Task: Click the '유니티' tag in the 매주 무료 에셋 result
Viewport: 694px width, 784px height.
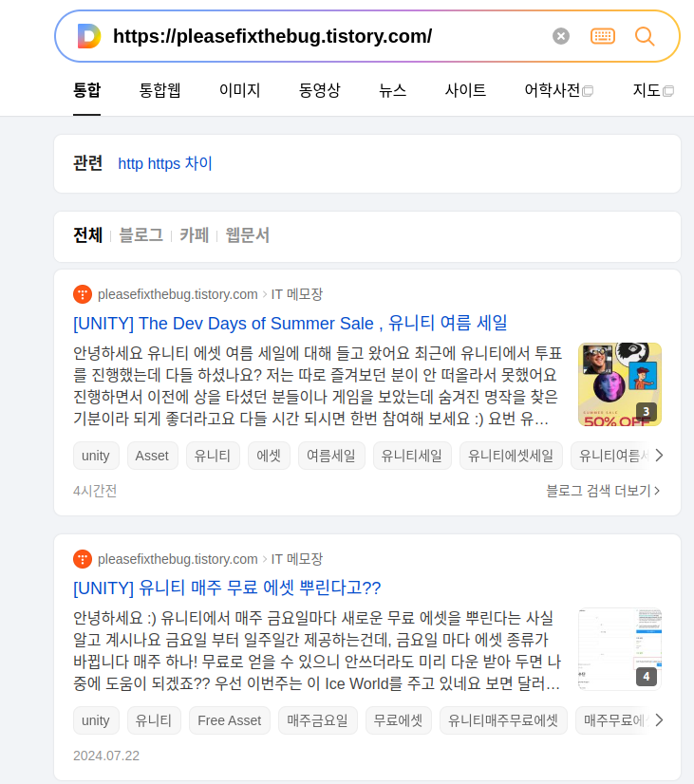Action: [x=154, y=720]
